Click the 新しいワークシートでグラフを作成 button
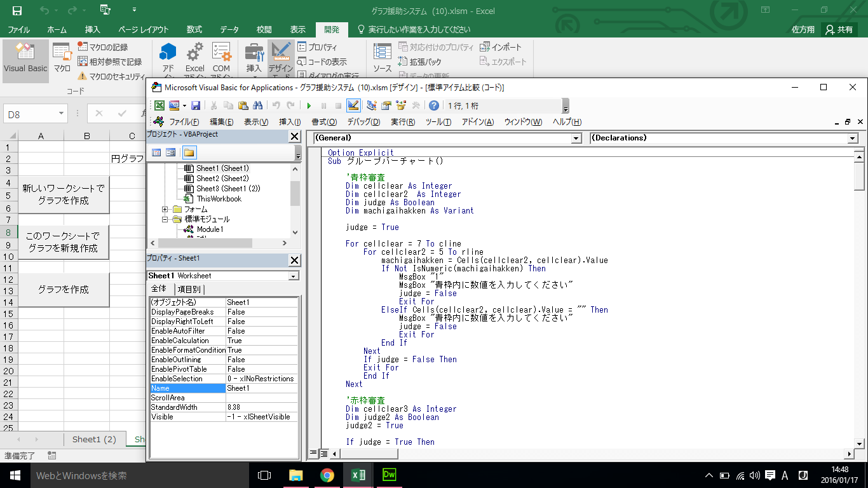The height and width of the screenshot is (488, 868). pyautogui.click(x=64, y=194)
